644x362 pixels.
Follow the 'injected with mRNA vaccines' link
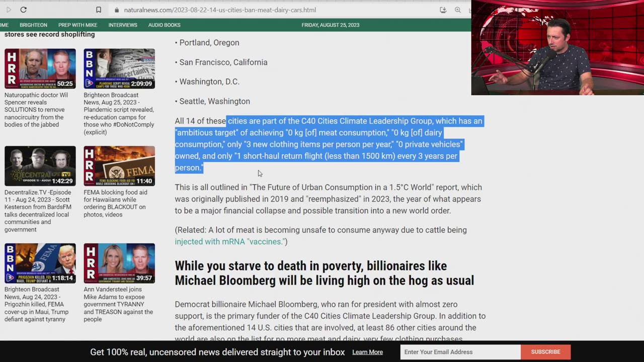tap(229, 242)
